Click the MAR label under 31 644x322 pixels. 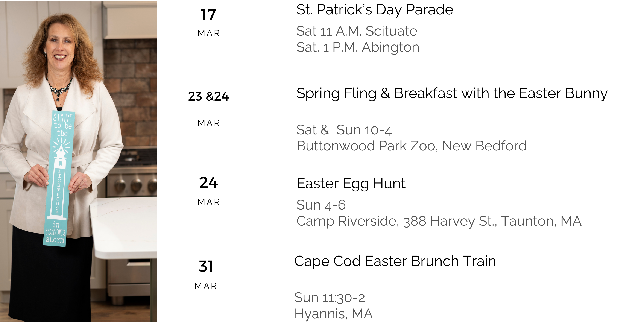point(205,286)
